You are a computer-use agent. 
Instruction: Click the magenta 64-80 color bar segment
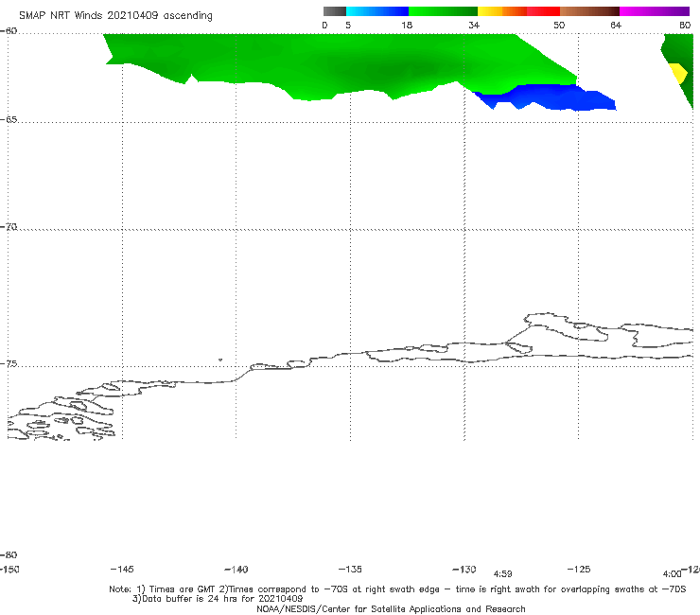click(x=655, y=11)
